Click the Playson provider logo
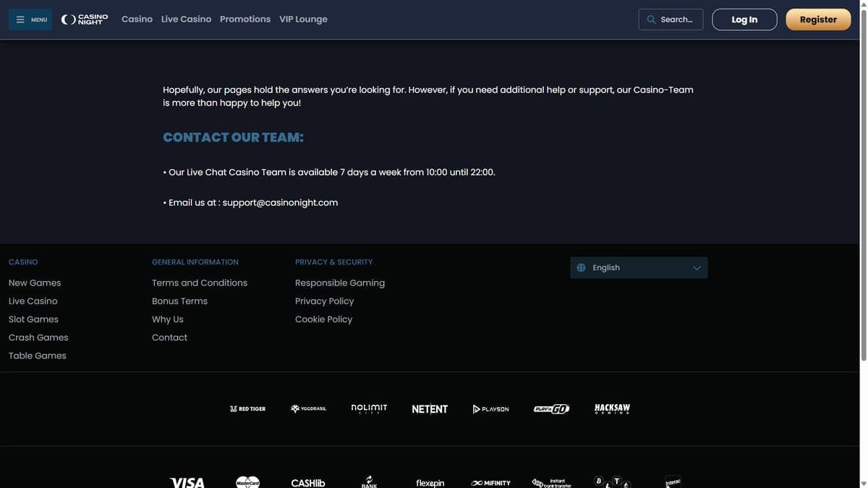The image size is (868, 488). pos(490,409)
